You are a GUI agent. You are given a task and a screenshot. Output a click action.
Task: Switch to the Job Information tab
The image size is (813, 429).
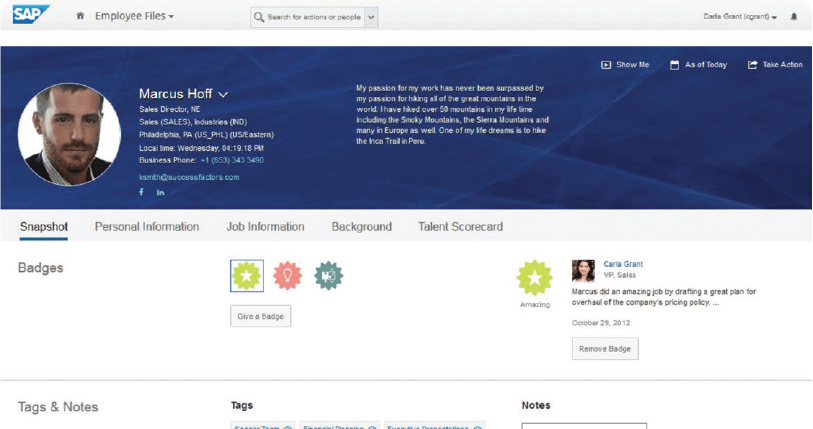pos(265,227)
